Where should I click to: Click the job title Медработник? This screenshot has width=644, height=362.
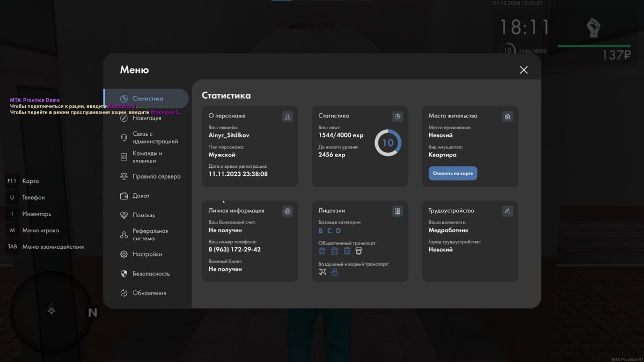coord(449,230)
